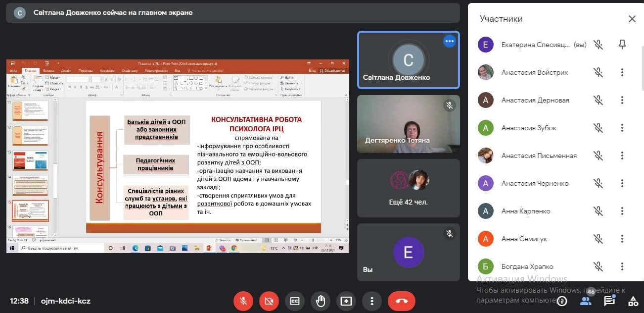Open the Activities shapes icon
Image resolution: width=644 pixels, height=313 pixels.
633,301
